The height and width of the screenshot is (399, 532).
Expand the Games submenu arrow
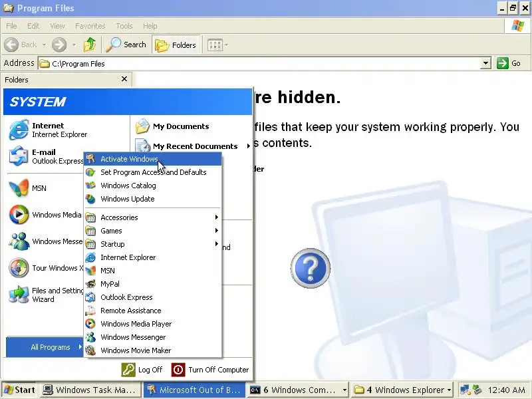click(x=217, y=230)
